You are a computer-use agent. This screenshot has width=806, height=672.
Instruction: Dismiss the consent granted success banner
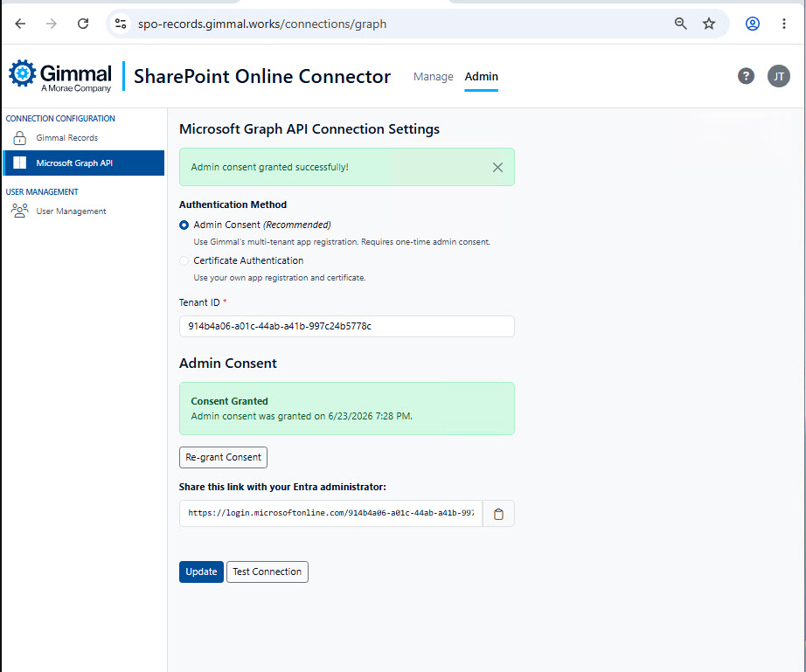pyautogui.click(x=497, y=167)
